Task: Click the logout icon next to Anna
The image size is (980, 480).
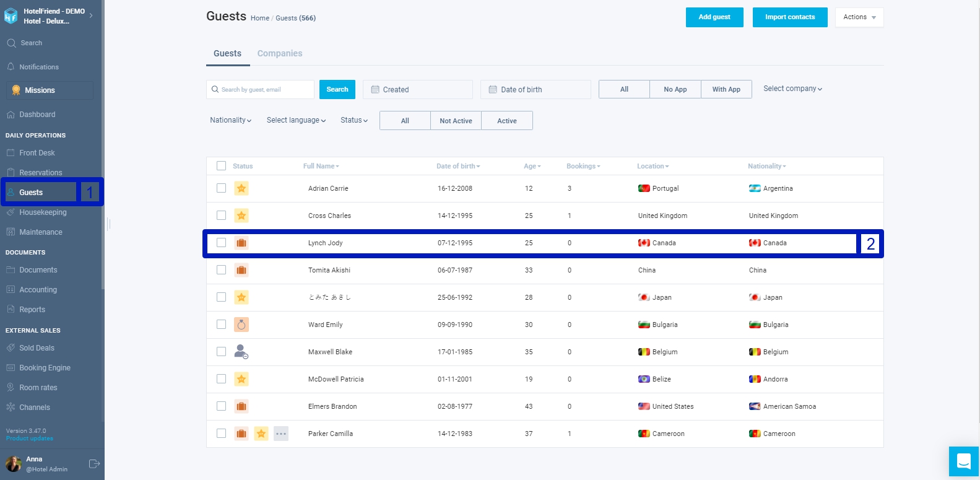Action: tap(94, 464)
